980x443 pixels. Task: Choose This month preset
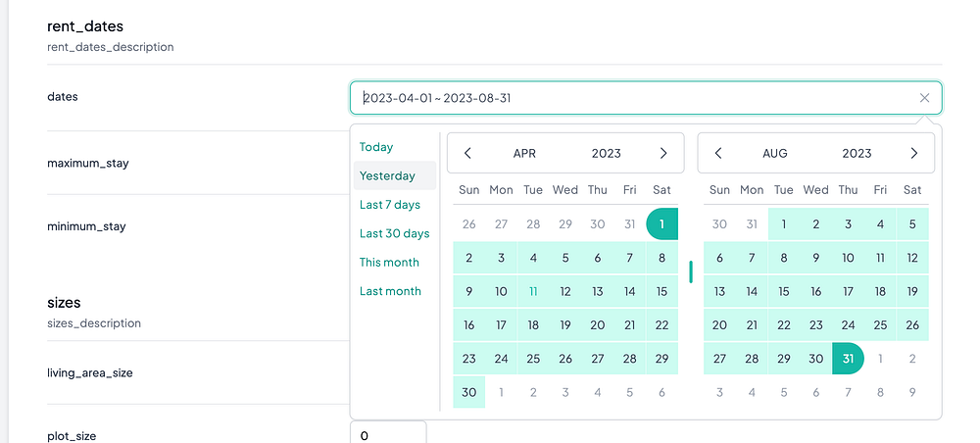(389, 262)
